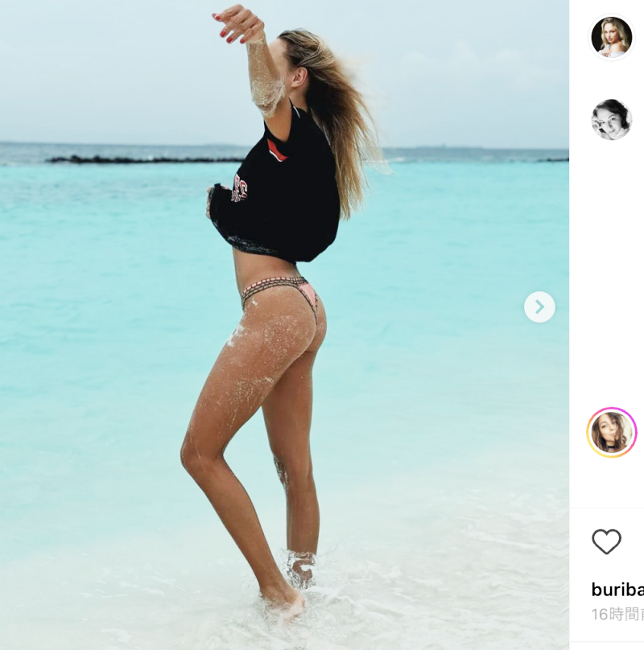Go to next photo with right chevron
644x650 pixels.
coord(539,306)
